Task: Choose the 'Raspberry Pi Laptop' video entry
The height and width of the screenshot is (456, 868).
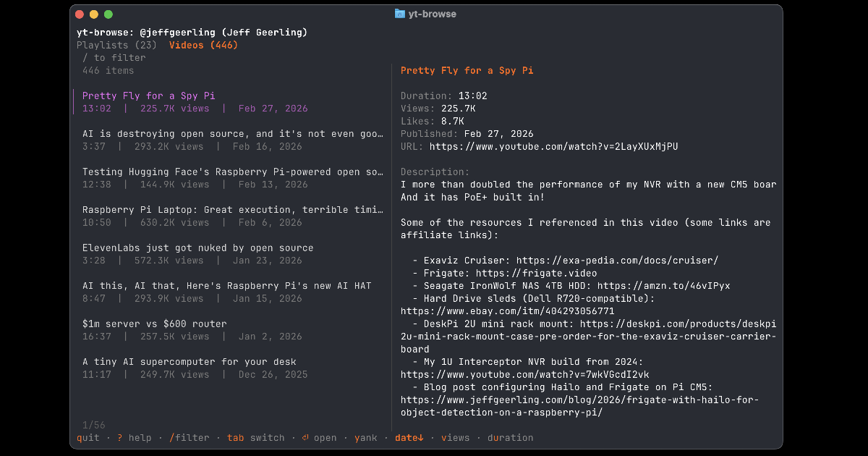Action: pos(231,210)
